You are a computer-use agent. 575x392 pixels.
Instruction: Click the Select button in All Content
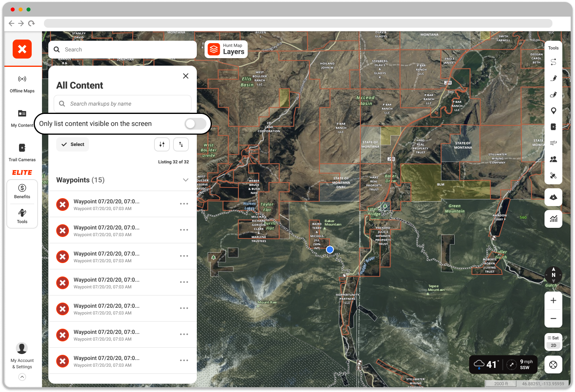pos(72,144)
